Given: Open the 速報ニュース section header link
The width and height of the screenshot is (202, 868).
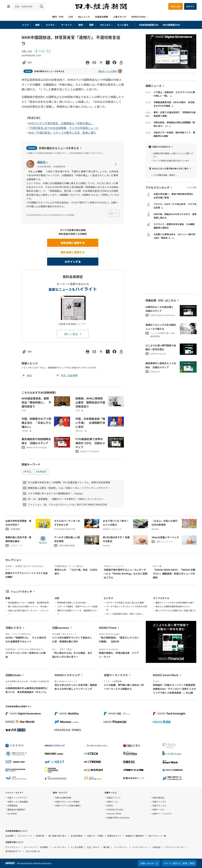Looking at the screenshot, I should point(155,86).
